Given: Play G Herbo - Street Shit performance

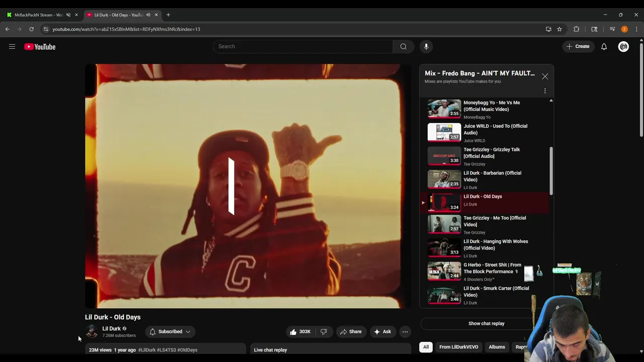Looking at the screenshot, I should (x=484, y=272).
